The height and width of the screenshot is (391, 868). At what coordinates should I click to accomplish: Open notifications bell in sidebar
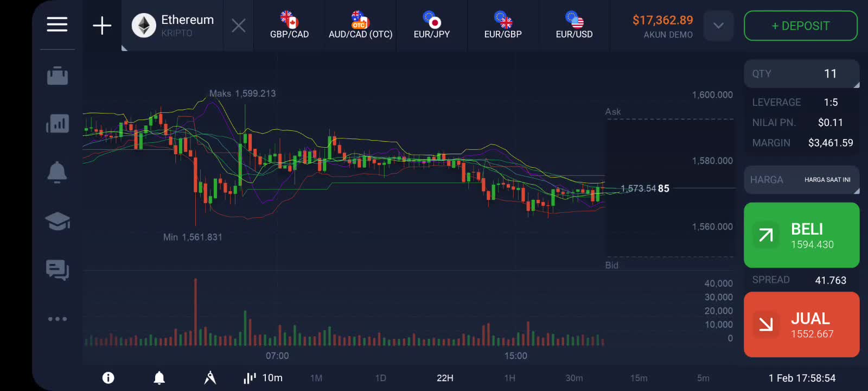(57, 172)
